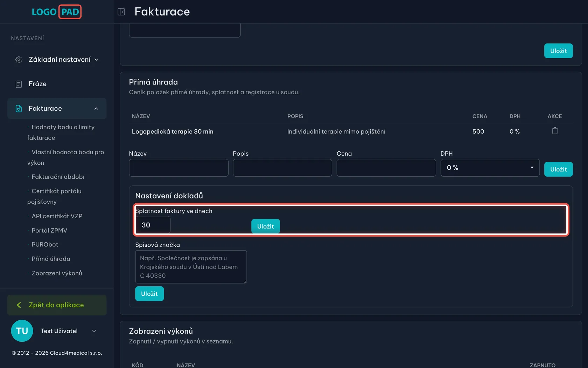The image size is (588, 368).
Task: Collapse the Fakturace submenu chevron
Action: coord(96,109)
